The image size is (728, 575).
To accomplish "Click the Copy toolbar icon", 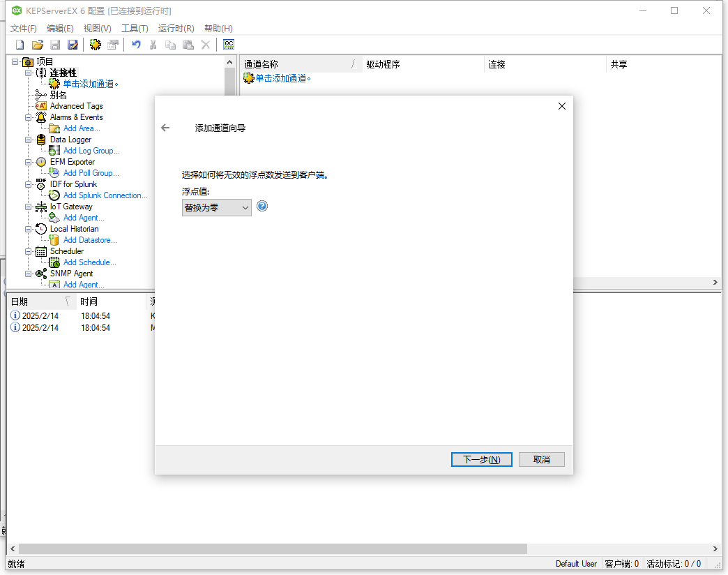I will click(170, 45).
